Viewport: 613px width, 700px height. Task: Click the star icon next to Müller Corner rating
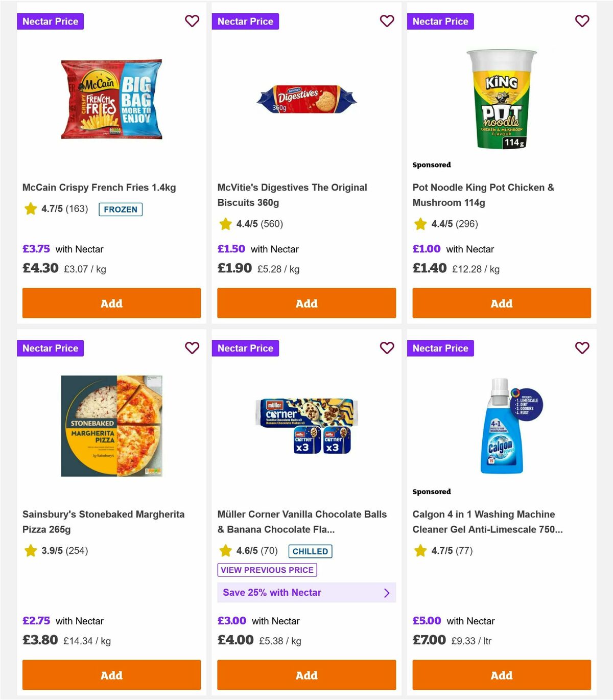(x=225, y=551)
